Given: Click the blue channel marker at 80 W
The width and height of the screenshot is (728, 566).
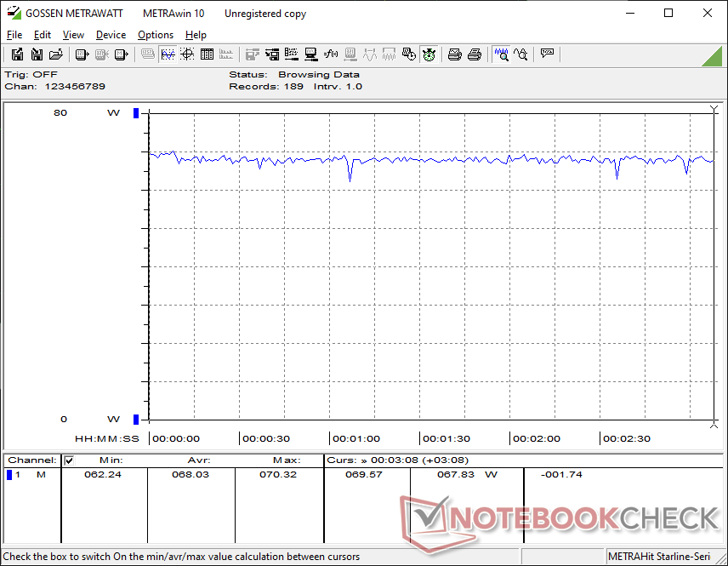Looking at the screenshot, I should (136, 113).
